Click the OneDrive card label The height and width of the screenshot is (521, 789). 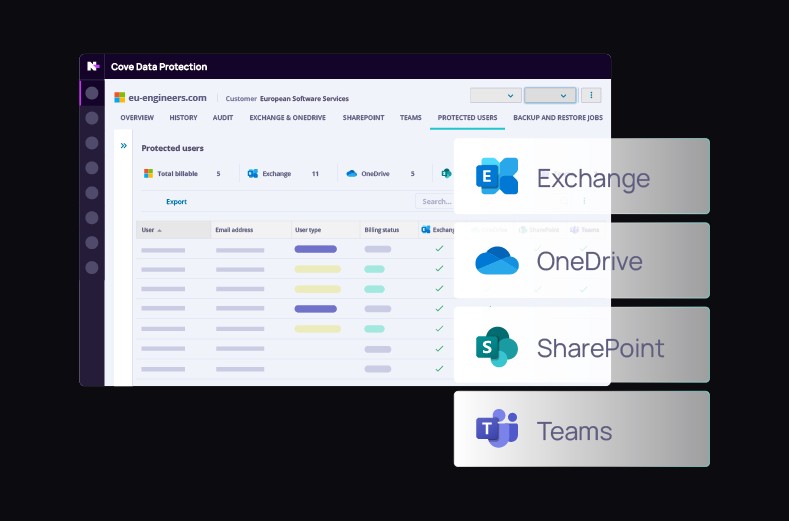coord(590,261)
